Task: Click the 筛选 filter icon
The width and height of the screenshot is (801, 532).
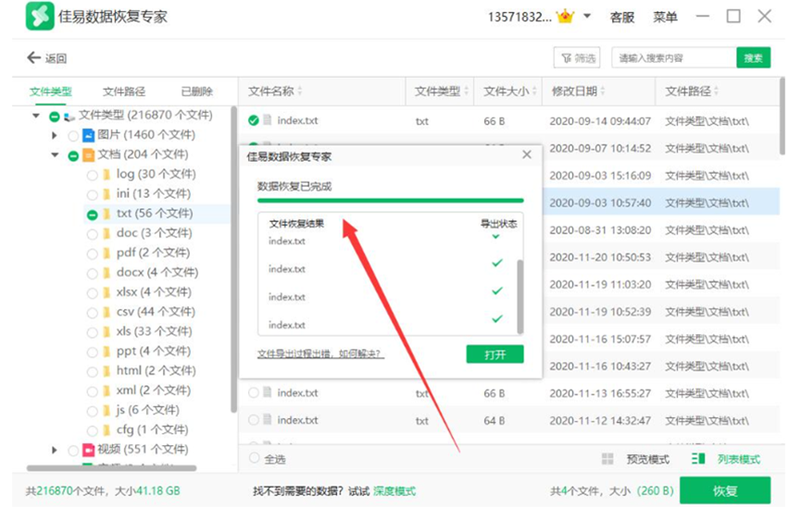Action: pyautogui.click(x=566, y=58)
